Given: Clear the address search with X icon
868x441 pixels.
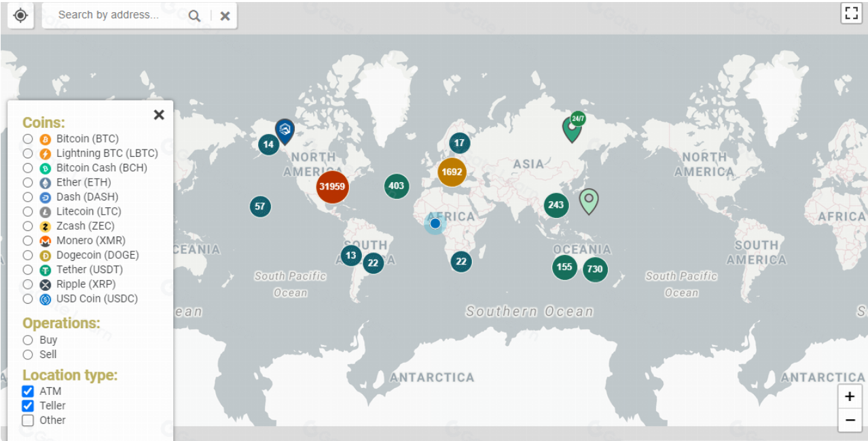Looking at the screenshot, I should pyautogui.click(x=225, y=16).
